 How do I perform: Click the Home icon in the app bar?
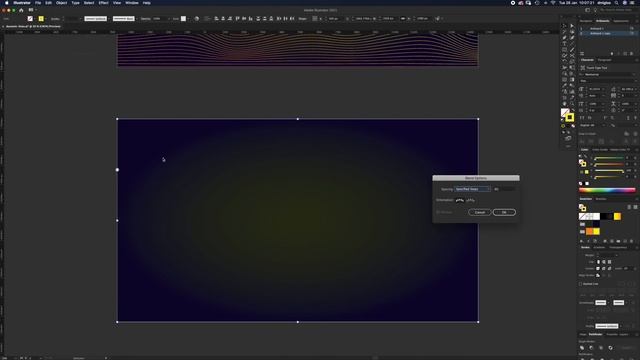21,10
